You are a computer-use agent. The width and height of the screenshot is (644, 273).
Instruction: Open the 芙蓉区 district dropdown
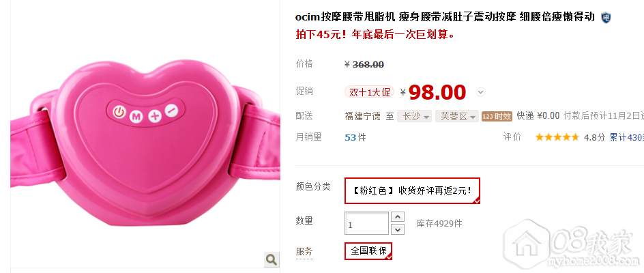pos(457,116)
